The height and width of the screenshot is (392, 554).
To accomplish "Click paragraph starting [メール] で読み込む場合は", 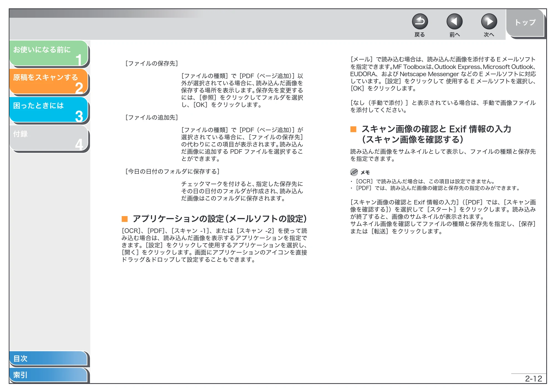I will click(x=443, y=74).
